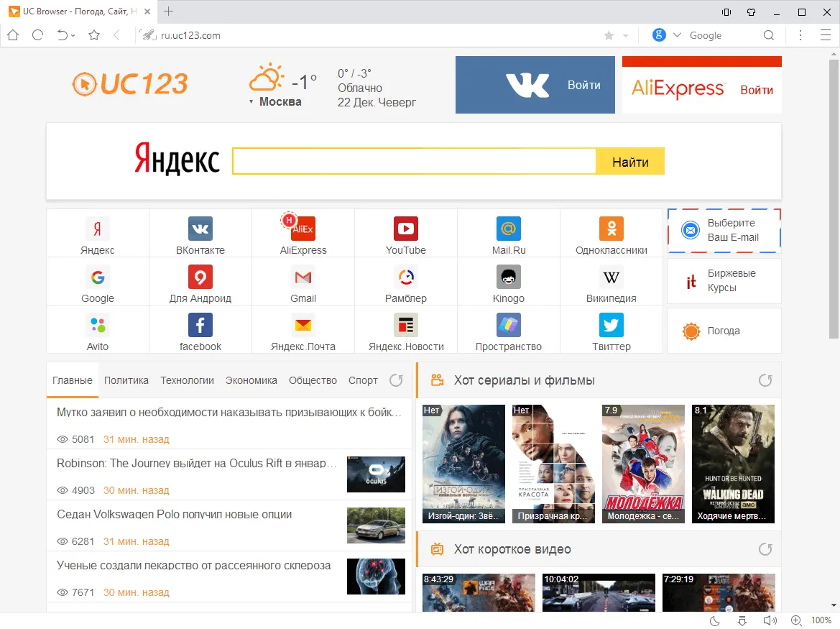Open the Kinogo shortcut tile
840x629 pixels.
click(509, 283)
